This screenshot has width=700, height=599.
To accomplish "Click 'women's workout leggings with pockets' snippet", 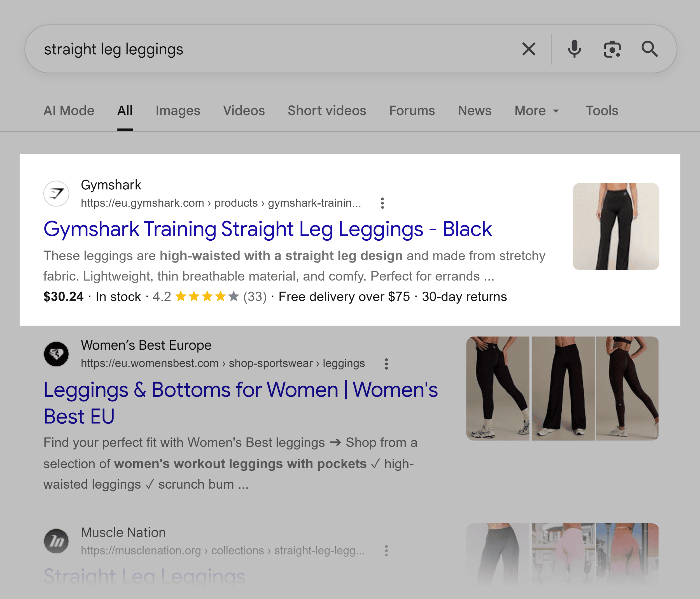I will pos(240,464).
